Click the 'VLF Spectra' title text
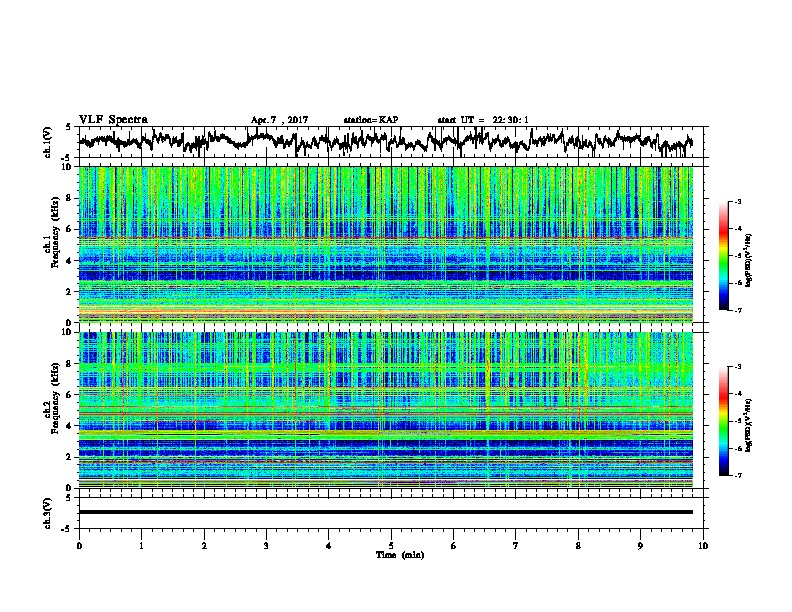The width and height of the screenshot is (792, 612). coord(113,120)
